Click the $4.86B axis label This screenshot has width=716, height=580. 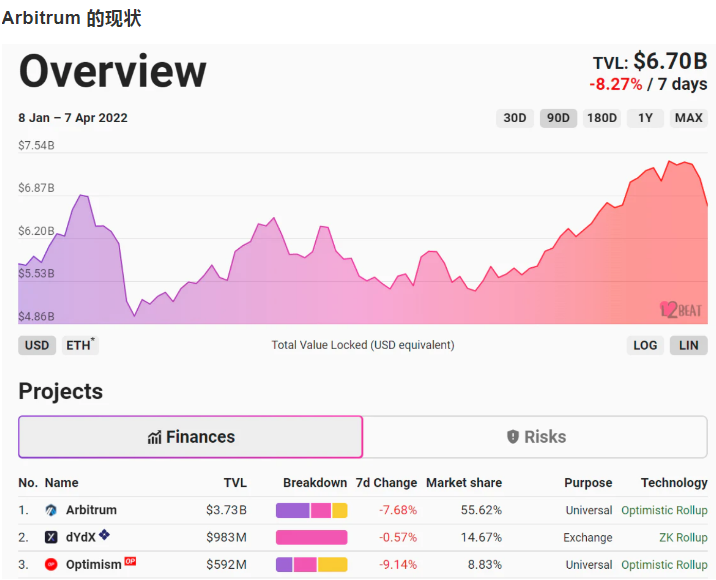click(36, 316)
